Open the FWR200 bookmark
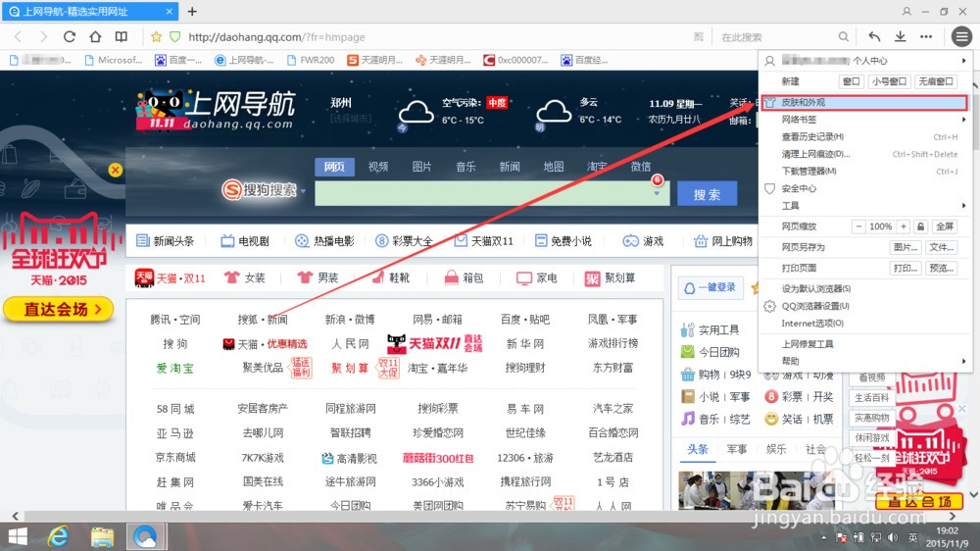The image size is (980, 551). click(311, 60)
